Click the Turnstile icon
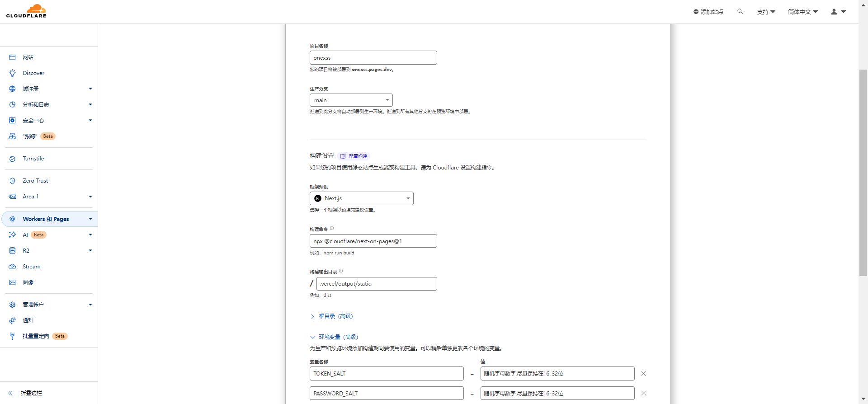Image resolution: width=868 pixels, height=404 pixels. coord(12,159)
